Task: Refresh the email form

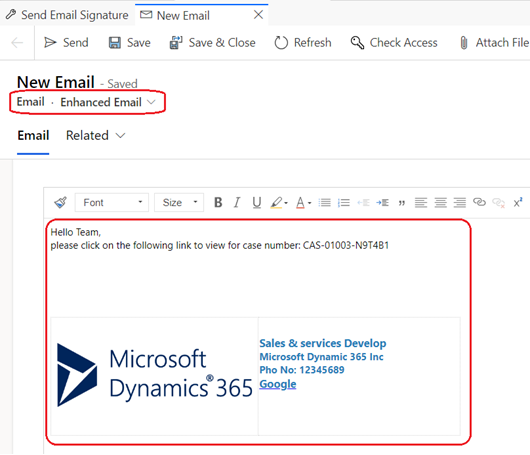Action: [x=303, y=43]
